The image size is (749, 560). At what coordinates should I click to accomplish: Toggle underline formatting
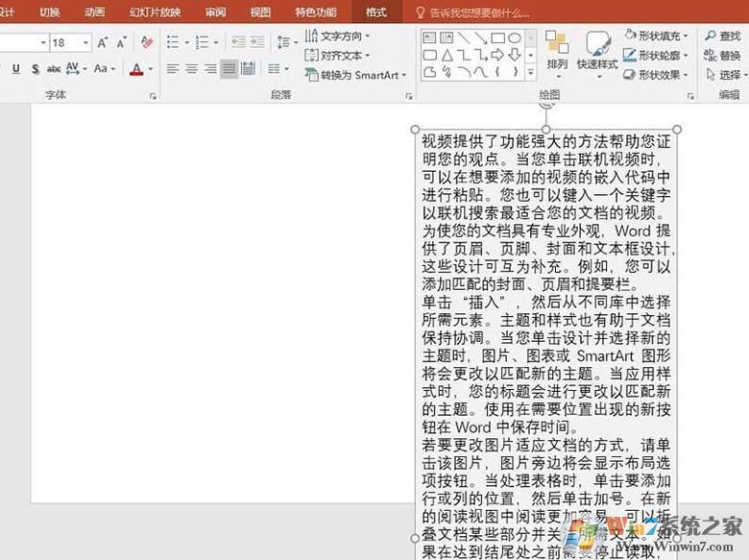coord(15,69)
